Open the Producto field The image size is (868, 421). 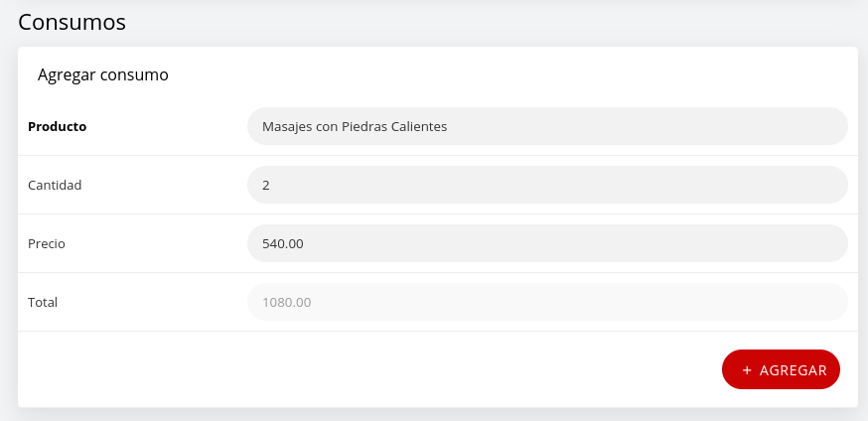pos(546,127)
